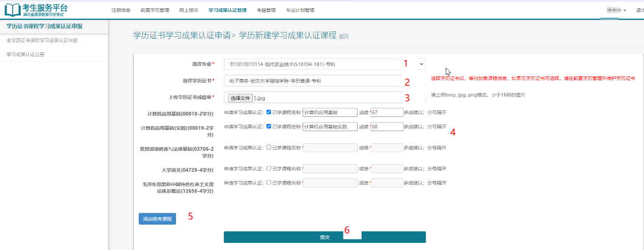Open 专业计划管理 from the navigation bar

pos(300,10)
